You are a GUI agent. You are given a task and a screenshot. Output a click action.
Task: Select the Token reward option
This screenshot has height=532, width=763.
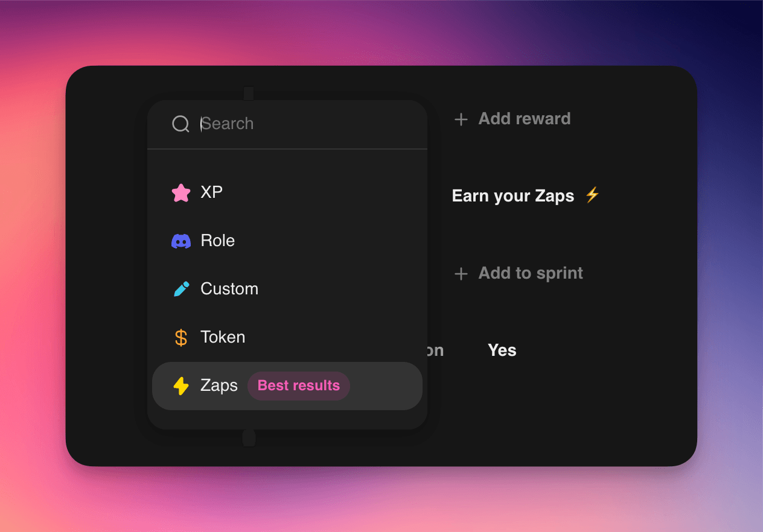(x=287, y=337)
